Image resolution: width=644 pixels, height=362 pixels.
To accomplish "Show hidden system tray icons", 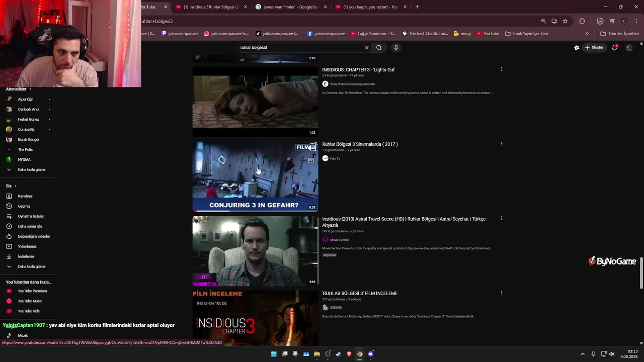I will point(583,354).
